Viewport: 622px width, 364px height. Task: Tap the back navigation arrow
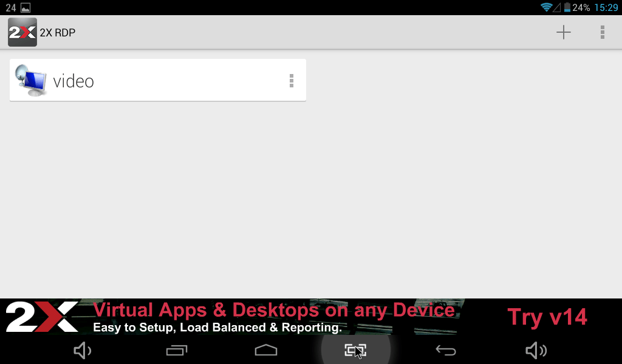click(x=446, y=350)
